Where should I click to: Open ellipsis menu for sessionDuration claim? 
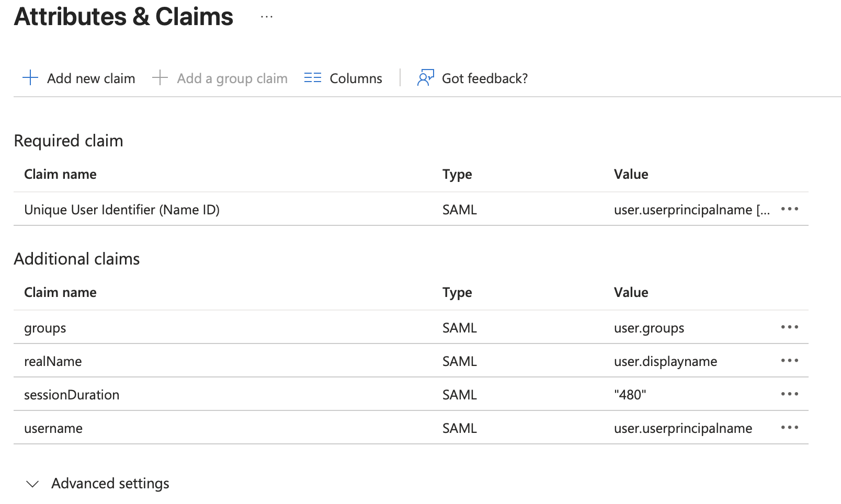click(x=789, y=394)
